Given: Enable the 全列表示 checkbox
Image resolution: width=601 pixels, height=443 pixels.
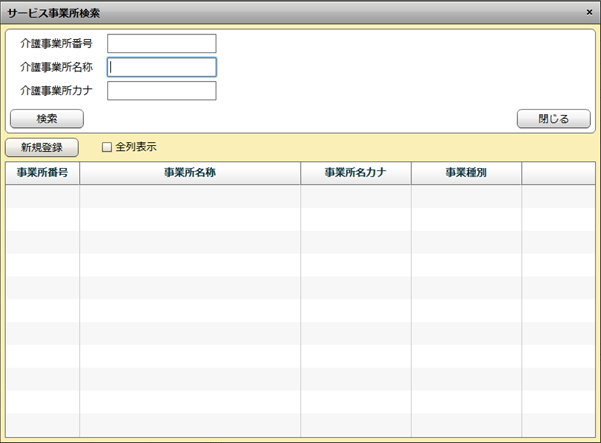Looking at the screenshot, I should coord(107,147).
